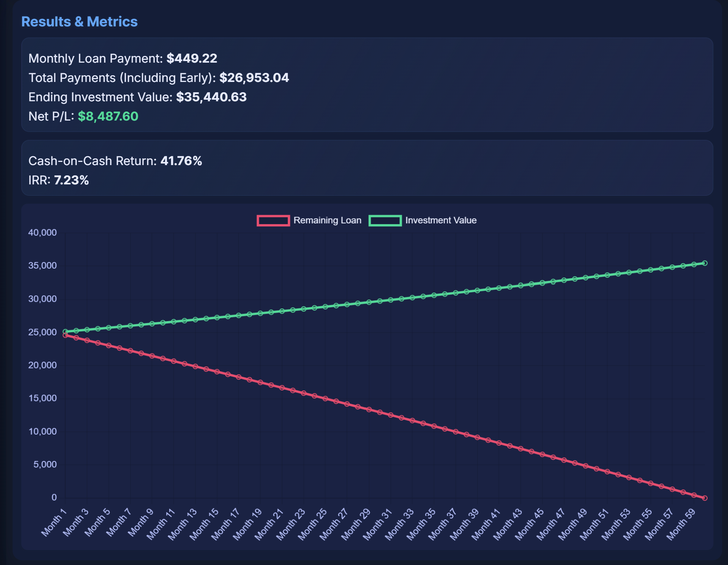The width and height of the screenshot is (728, 565).
Task: Hide the Investment Value series via legend label
Action: point(440,221)
